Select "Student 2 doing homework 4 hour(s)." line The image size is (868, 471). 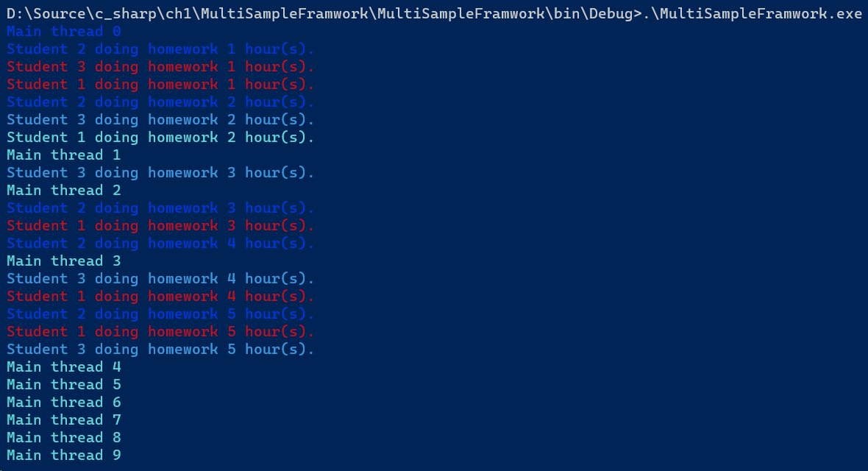coord(160,244)
